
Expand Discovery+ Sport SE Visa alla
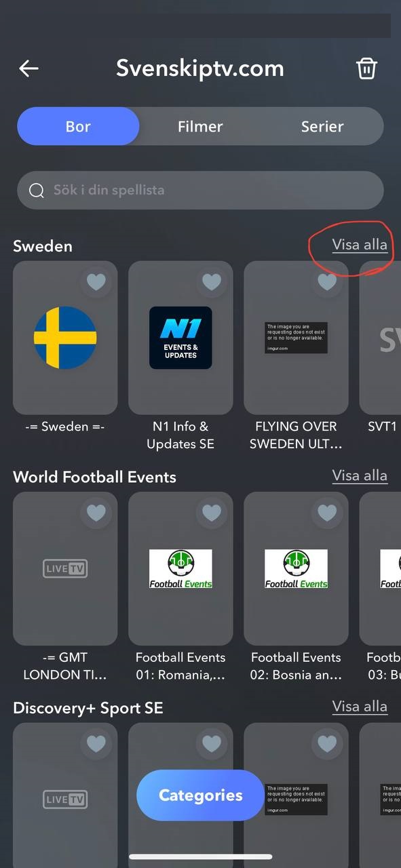tap(360, 706)
